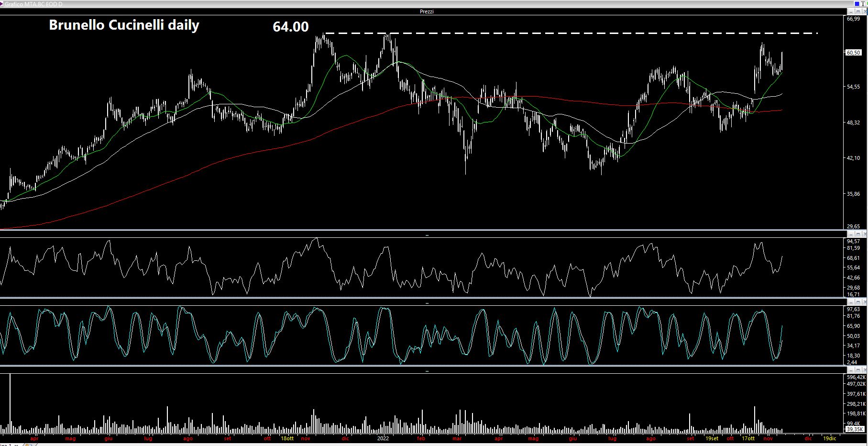The image size is (868, 446).
Task: Click the 94,57 RSI axis value
Action: [x=853, y=241]
